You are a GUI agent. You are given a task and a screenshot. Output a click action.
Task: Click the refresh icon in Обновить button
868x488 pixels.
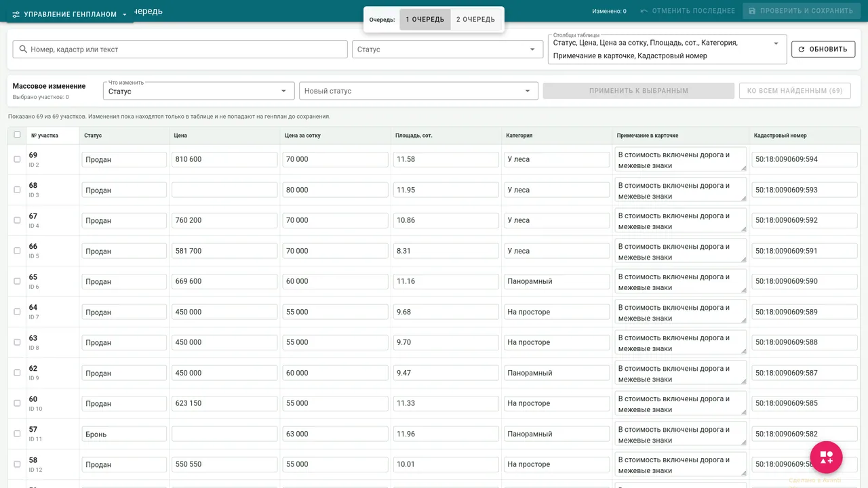(x=802, y=49)
